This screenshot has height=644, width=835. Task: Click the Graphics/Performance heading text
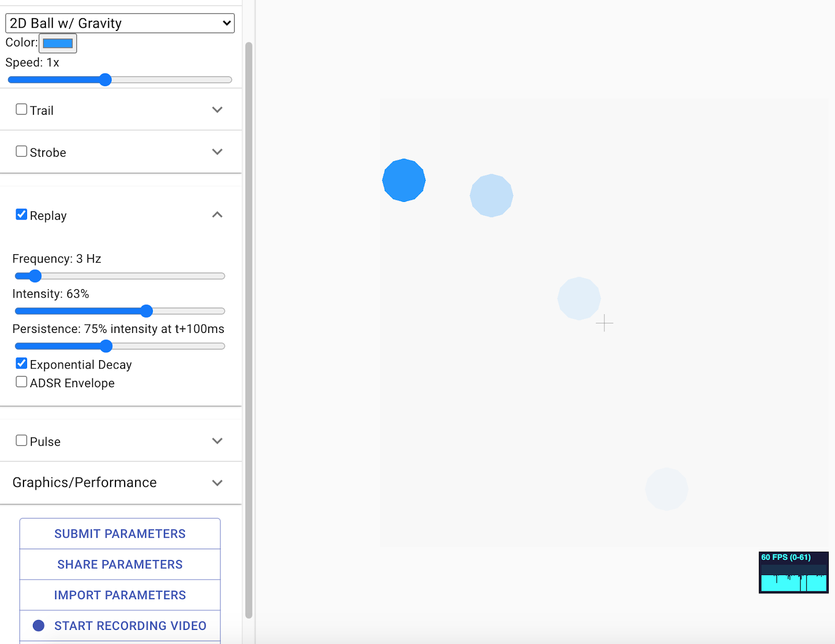[x=85, y=482]
